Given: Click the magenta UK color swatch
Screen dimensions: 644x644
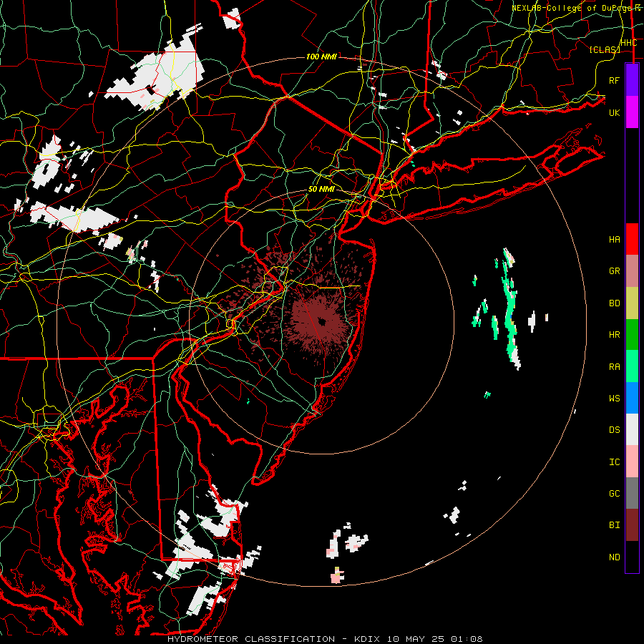Looking at the screenshot, I should [x=632, y=112].
